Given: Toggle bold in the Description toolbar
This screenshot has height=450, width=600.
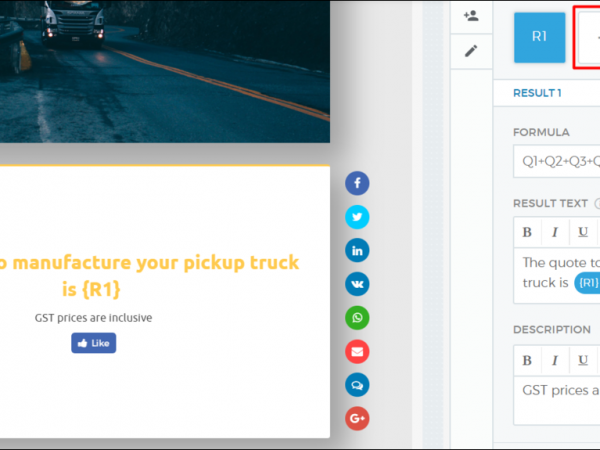Looking at the screenshot, I should (527, 358).
